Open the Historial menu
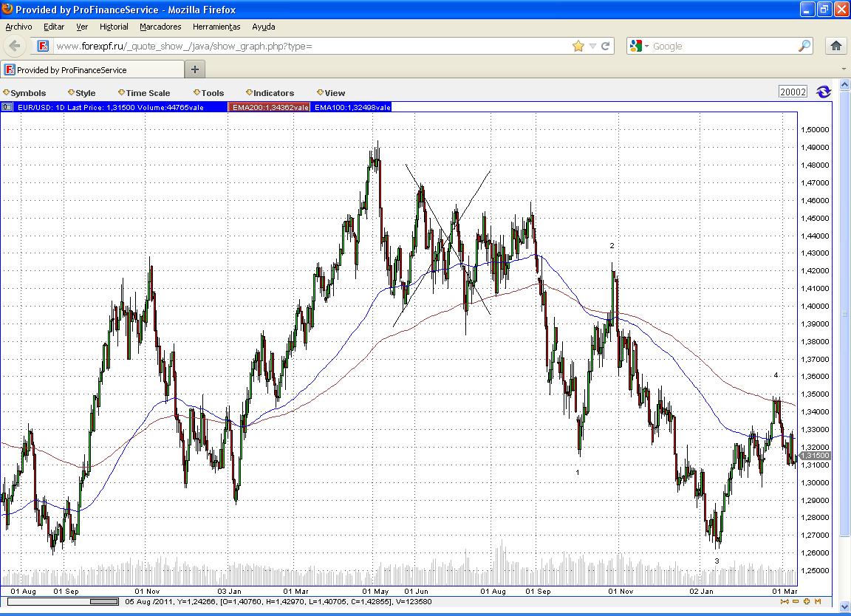Viewport: 851px width, 616px height. click(x=114, y=27)
